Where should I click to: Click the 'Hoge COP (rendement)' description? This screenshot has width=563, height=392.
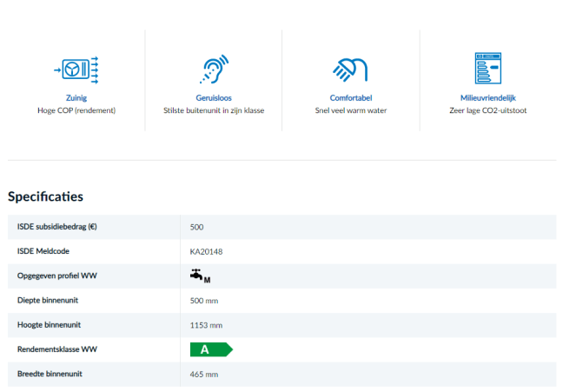tap(76, 110)
